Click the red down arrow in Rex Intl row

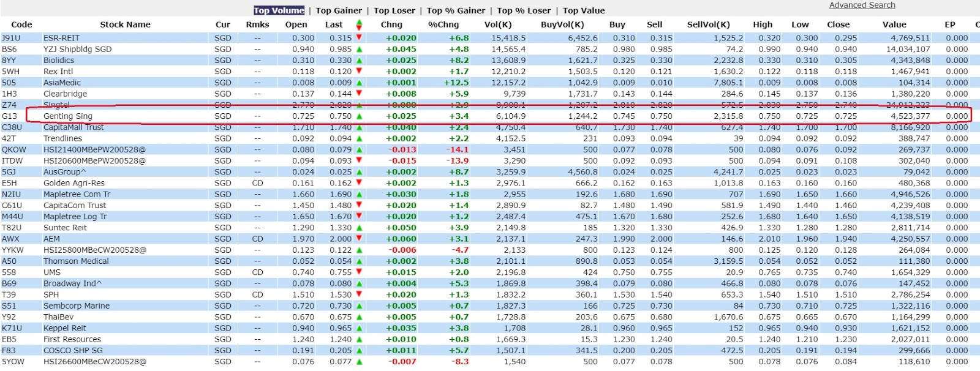[x=359, y=71]
